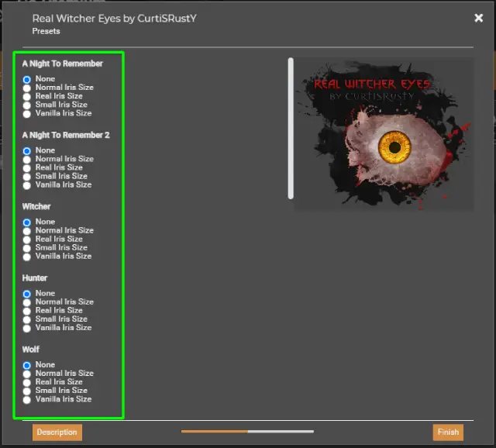This screenshot has height=448, width=496.
Task: Click the vertical scrollbar beside the image
Action: point(291,128)
